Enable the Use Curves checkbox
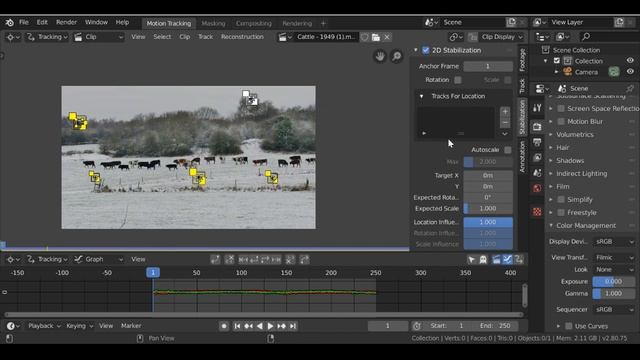The width and height of the screenshot is (640, 360). coord(569,326)
